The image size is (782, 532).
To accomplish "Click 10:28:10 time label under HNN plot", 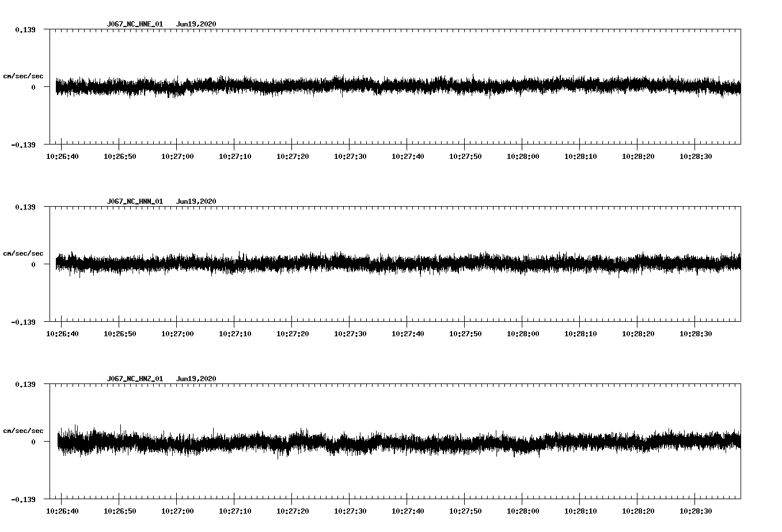I will tap(580, 334).
